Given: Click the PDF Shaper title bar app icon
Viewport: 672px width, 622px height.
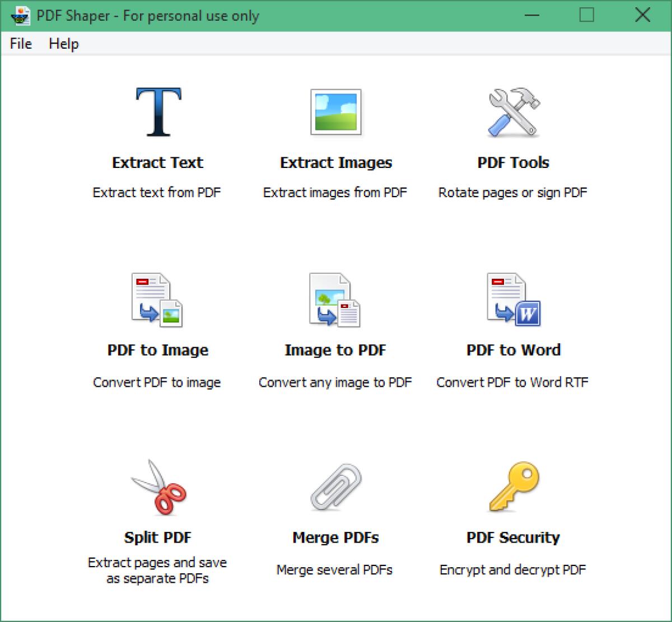Looking at the screenshot, I should pos(20,16).
